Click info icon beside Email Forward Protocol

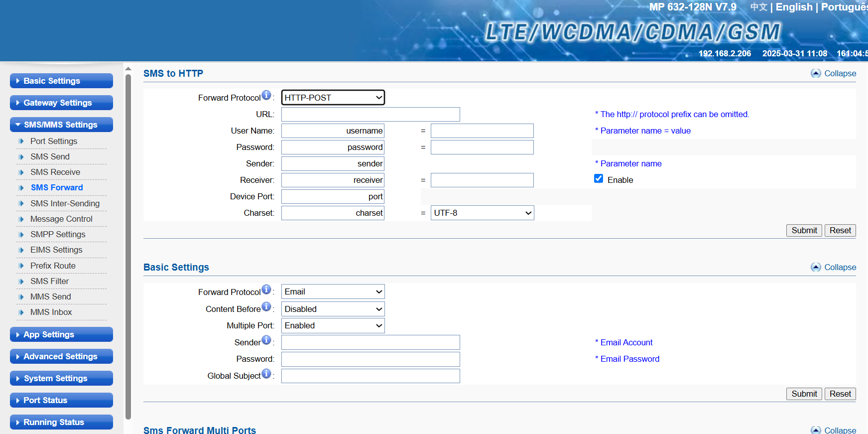pyautogui.click(x=266, y=289)
